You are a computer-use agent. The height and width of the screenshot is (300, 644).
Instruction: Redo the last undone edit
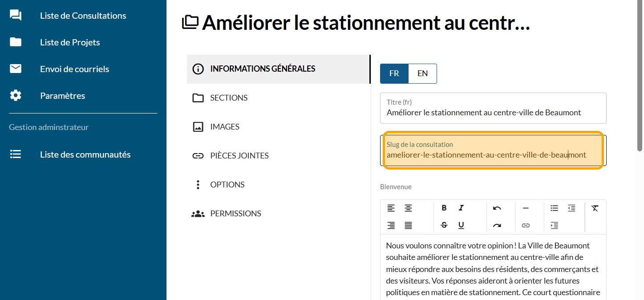tap(497, 225)
